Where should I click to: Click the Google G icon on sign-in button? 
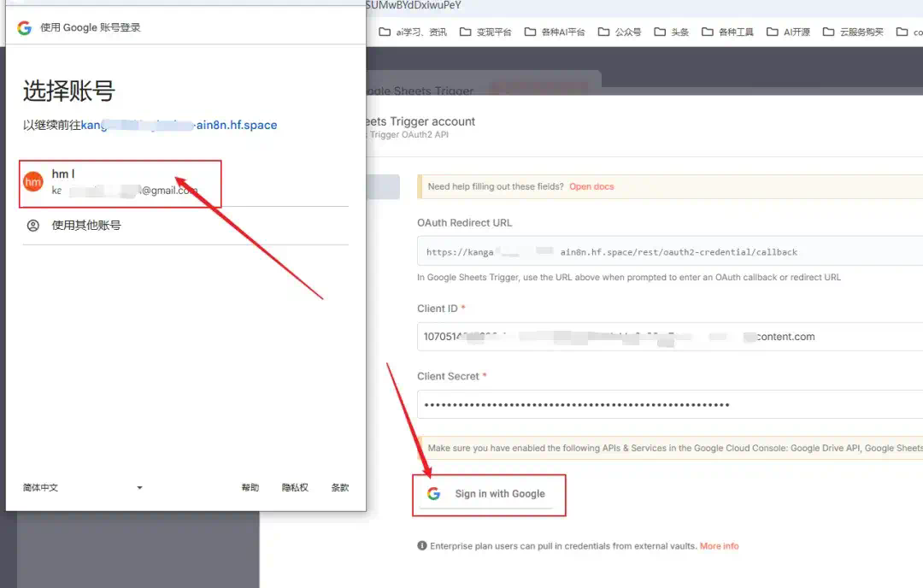[434, 494]
